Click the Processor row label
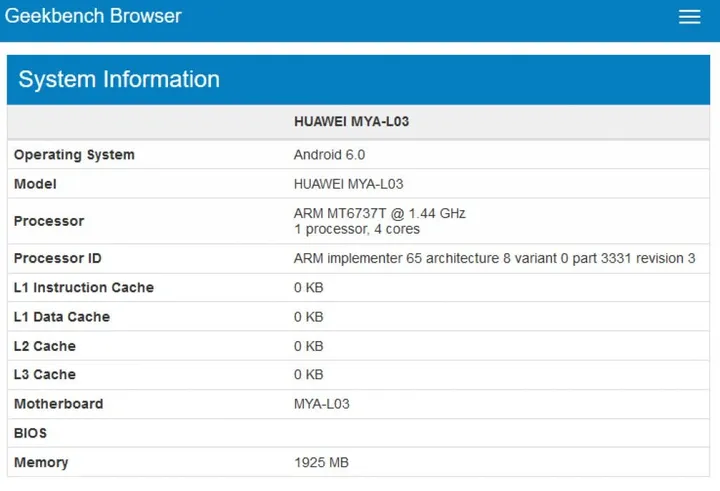The width and height of the screenshot is (720, 491). click(x=49, y=221)
